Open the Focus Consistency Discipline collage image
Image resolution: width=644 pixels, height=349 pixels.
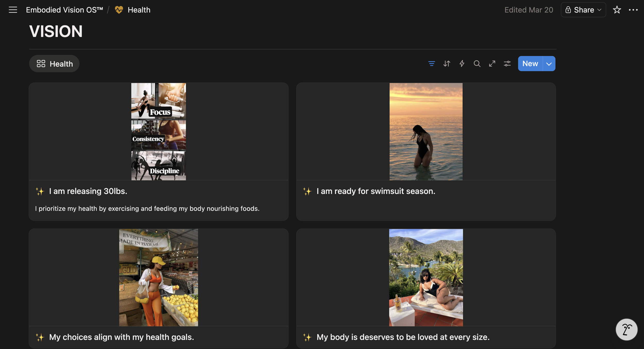[x=158, y=131]
